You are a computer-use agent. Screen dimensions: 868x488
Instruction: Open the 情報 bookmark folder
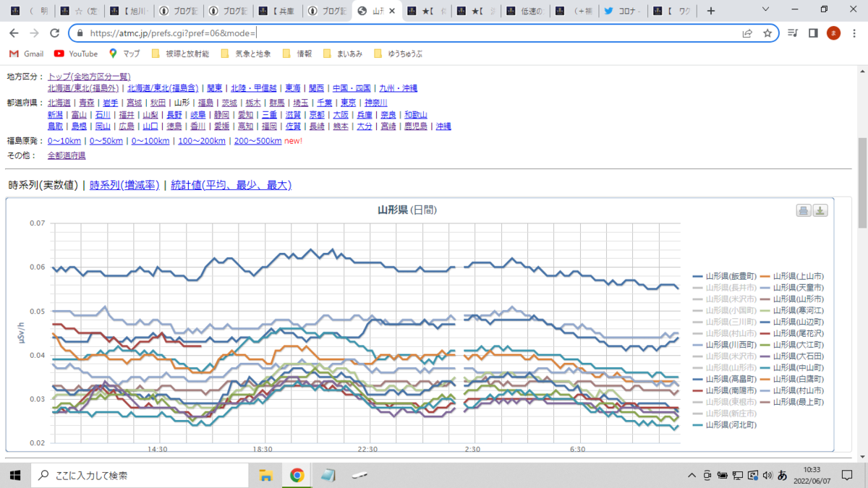click(297, 53)
